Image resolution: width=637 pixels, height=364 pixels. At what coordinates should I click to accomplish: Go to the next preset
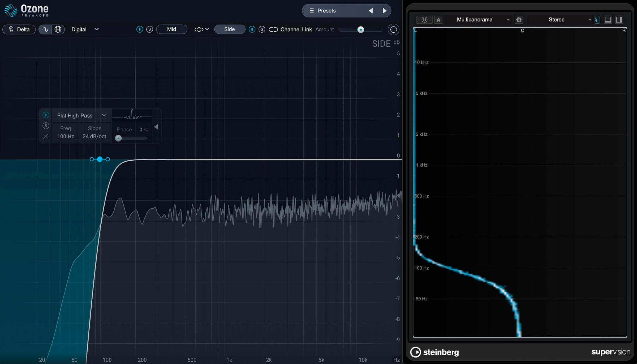pyautogui.click(x=384, y=11)
